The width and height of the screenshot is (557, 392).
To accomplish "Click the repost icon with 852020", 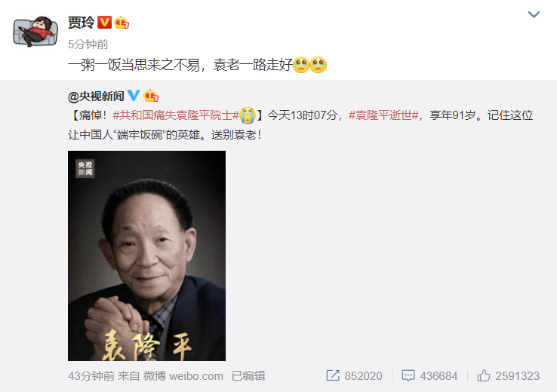I will pos(333,375).
